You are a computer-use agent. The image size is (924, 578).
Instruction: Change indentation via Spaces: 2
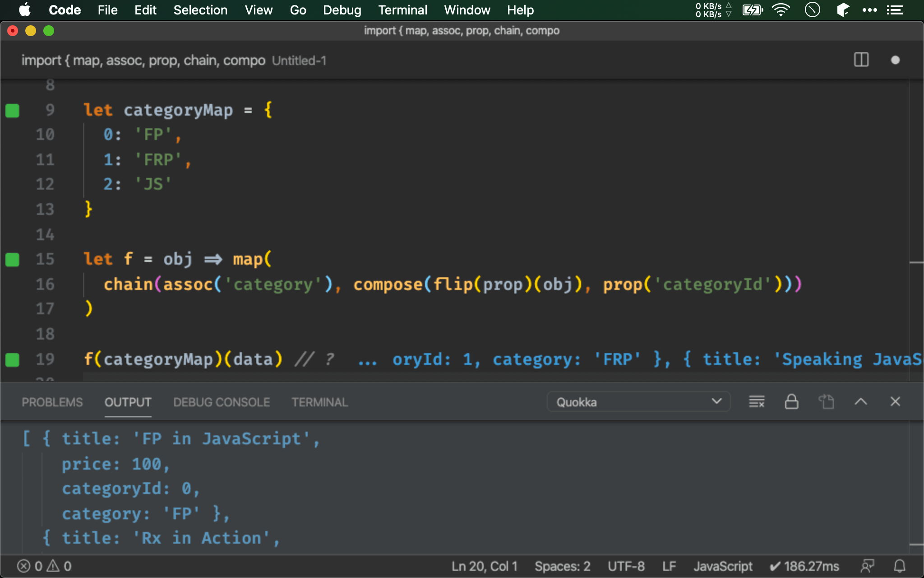(563, 566)
